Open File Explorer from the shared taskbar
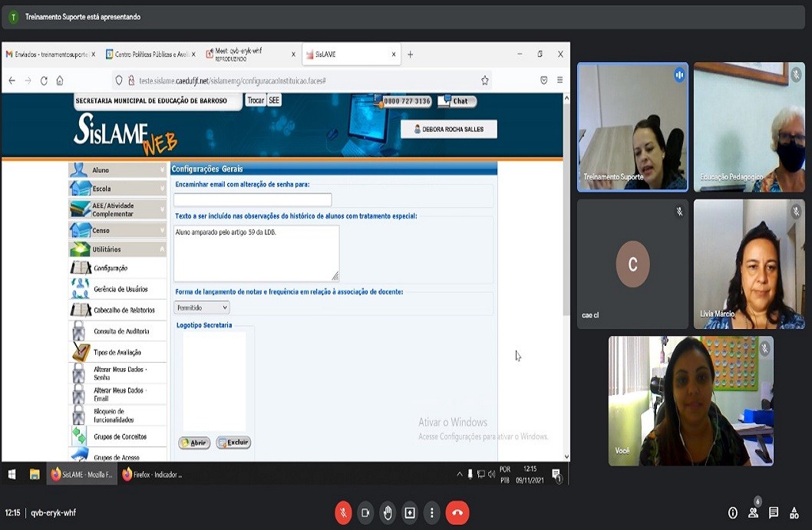 (35, 474)
